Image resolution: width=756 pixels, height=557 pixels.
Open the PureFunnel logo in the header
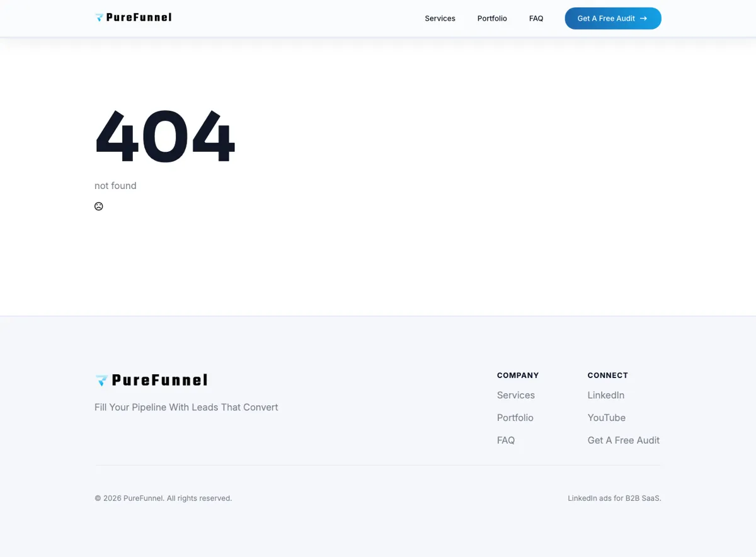pyautogui.click(x=133, y=18)
